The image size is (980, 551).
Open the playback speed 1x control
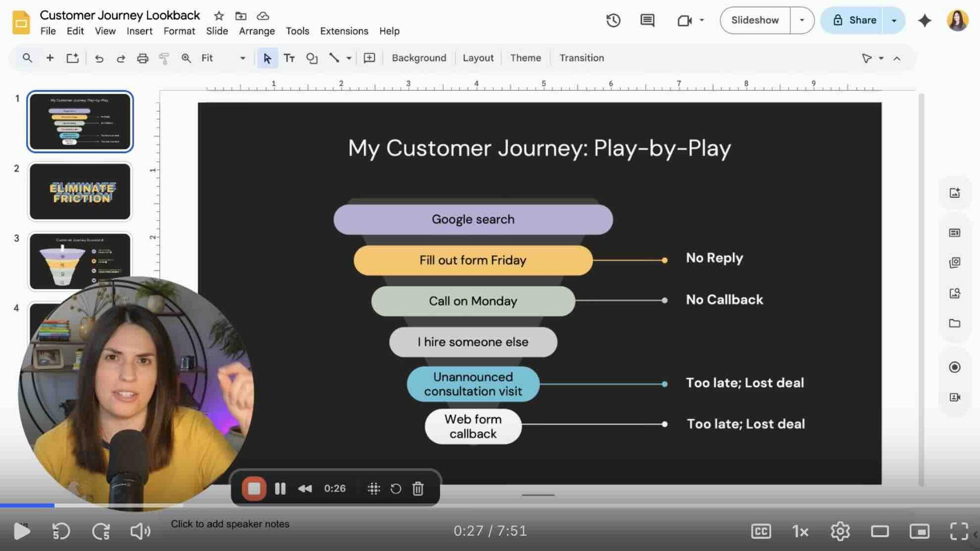(800, 532)
